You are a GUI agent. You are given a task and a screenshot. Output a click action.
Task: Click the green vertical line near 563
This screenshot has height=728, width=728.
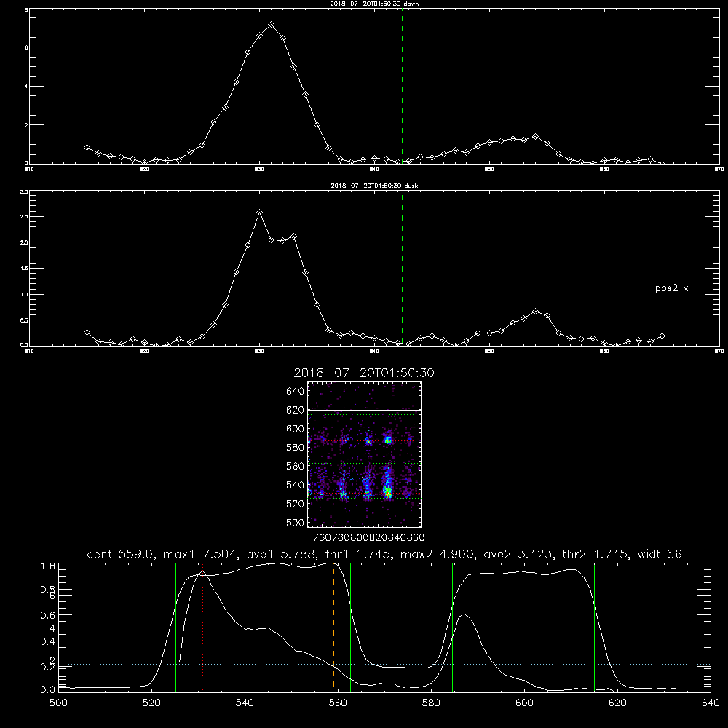coord(351,627)
